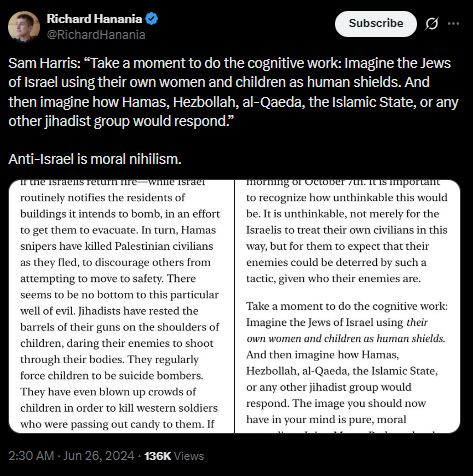
Task: Open the left attached article screenshot
Action: (121, 306)
